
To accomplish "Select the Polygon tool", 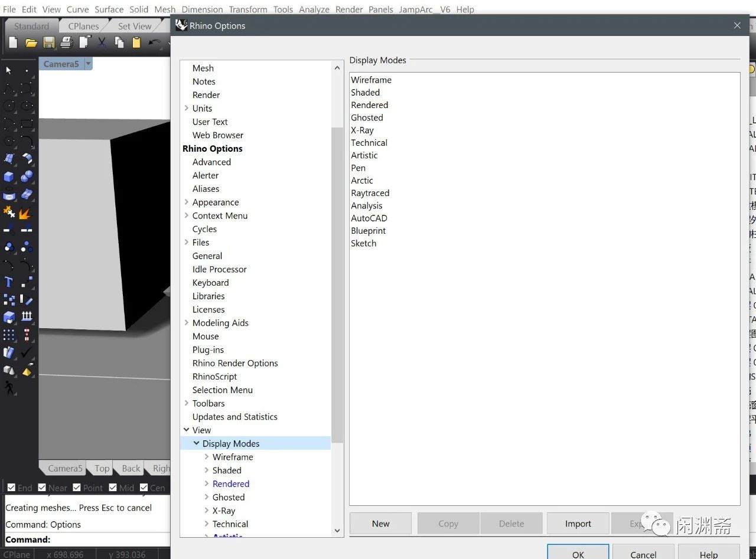I will 9,142.
